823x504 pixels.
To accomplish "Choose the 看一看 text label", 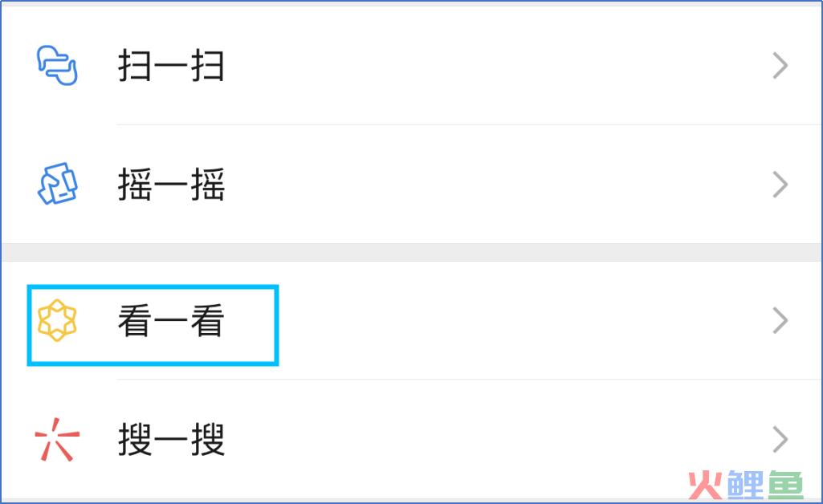I will coord(171,320).
